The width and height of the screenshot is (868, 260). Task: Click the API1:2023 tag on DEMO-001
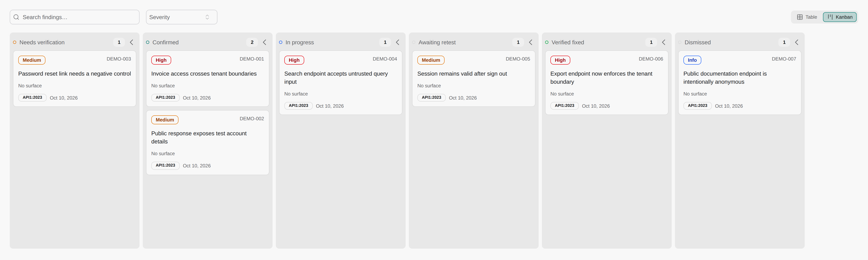165,97
